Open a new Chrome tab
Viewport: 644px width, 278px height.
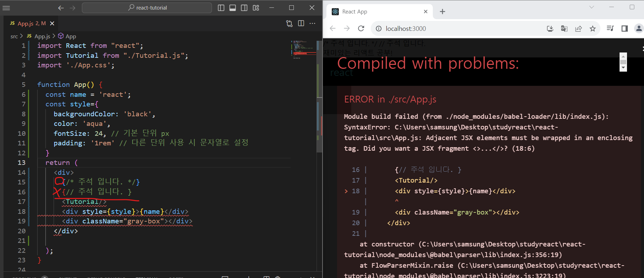pos(442,12)
